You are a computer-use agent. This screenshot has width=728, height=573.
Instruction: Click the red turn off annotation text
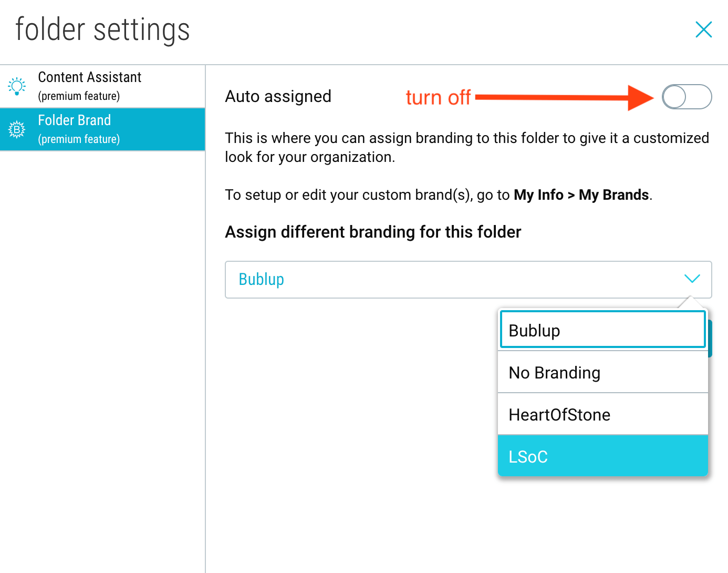[x=438, y=97]
